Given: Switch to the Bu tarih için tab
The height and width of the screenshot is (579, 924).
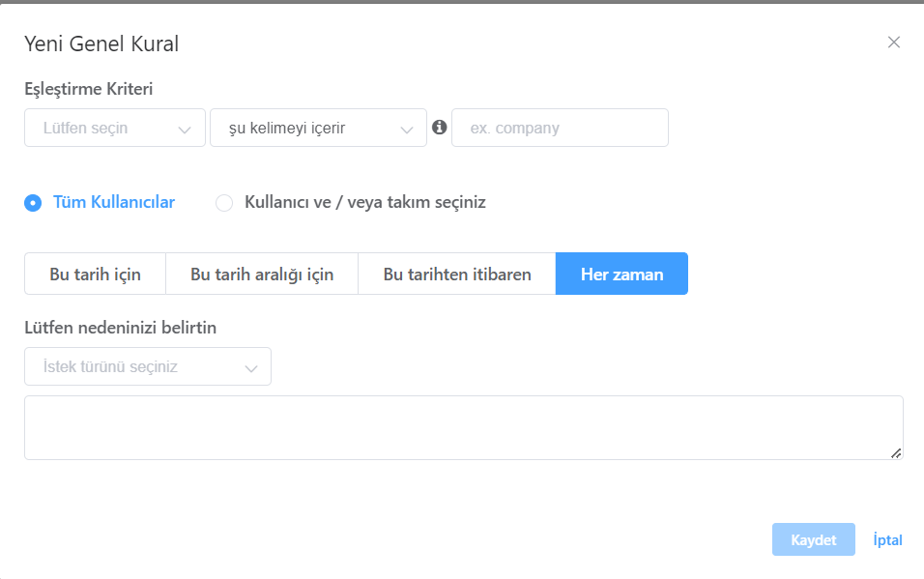Looking at the screenshot, I should 95,274.
